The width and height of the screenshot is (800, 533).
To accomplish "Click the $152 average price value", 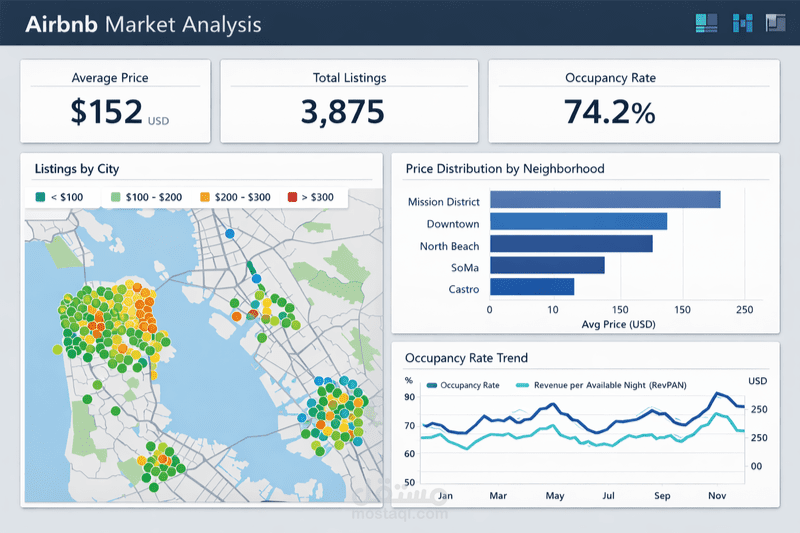I will (107, 112).
